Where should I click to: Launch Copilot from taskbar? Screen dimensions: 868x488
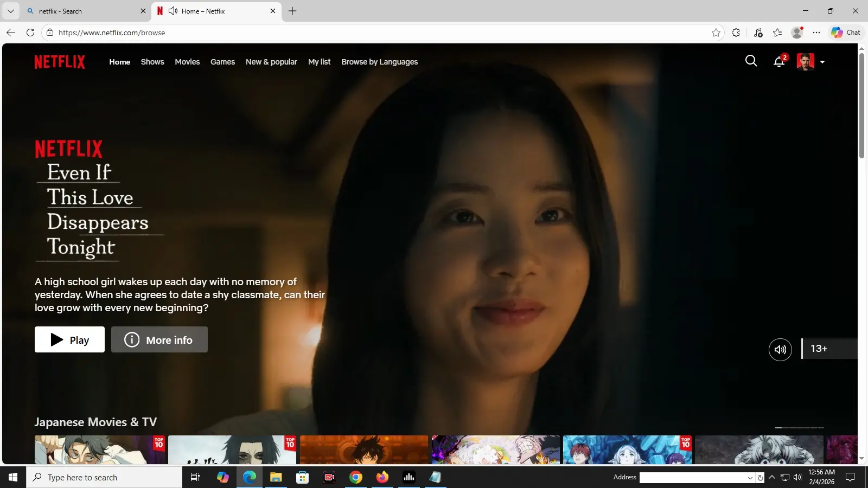pos(222,477)
